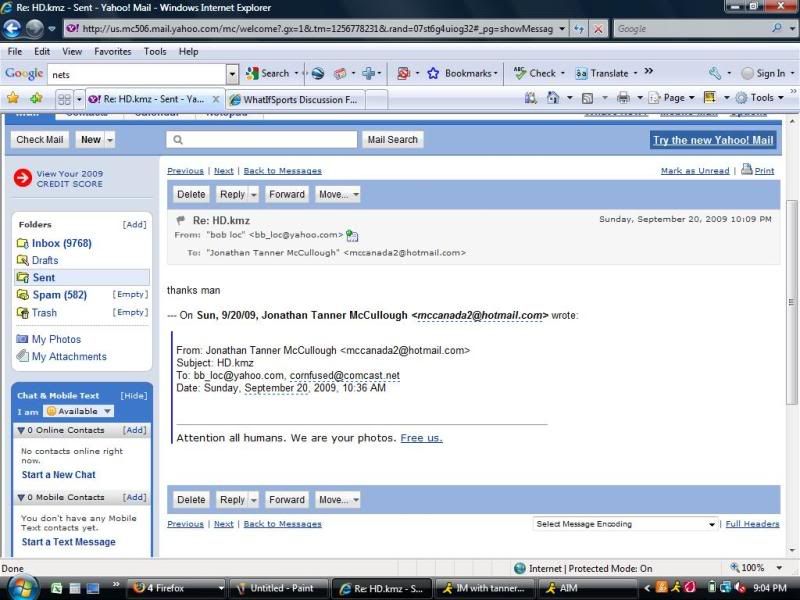The width and height of the screenshot is (800, 600).
Task: Open the Available status dropdown
Action: pyautogui.click(x=79, y=411)
